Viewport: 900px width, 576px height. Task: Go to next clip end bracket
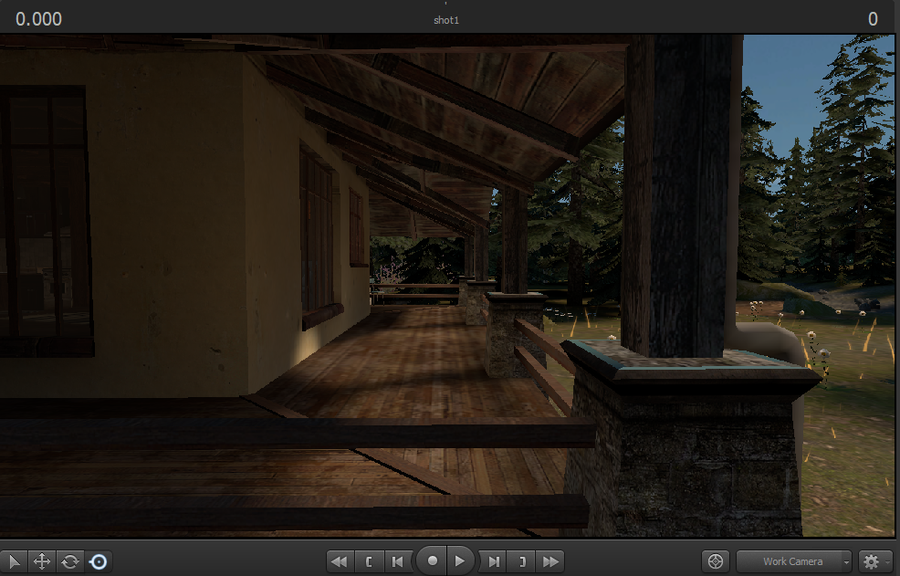point(521,561)
